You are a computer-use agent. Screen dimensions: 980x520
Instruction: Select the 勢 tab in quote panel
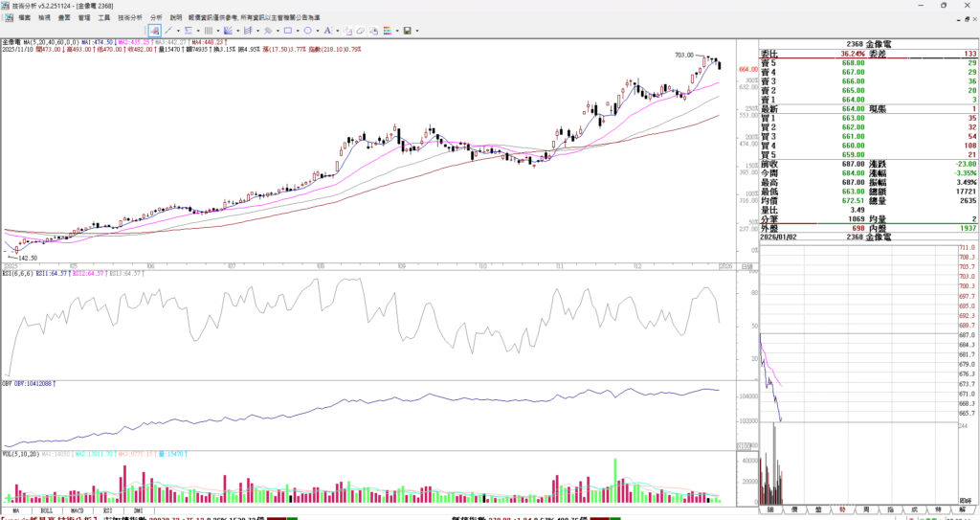[842, 510]
